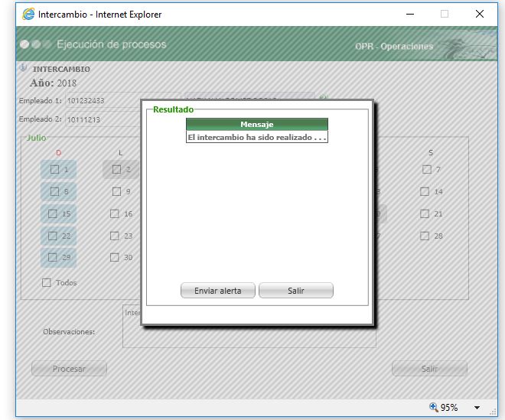Screen dimensions: 505x420
Task: Click the window resize grip in the status bar
Action: tap(493, 412)
